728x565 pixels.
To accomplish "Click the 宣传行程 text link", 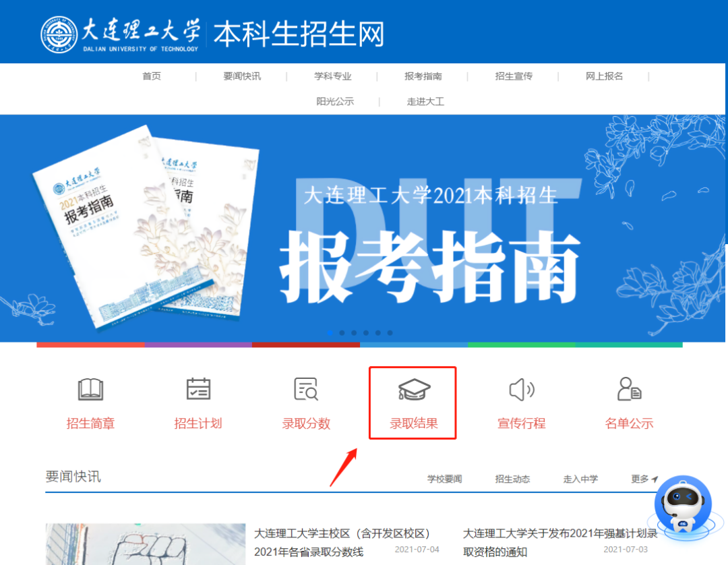I will click(x=521, y=423).
